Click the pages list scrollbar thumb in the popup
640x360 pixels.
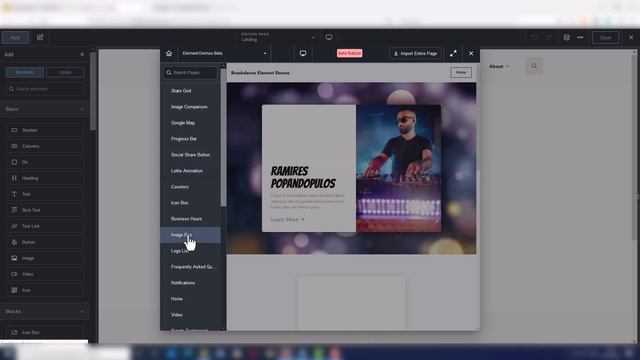tap(223, 137)
